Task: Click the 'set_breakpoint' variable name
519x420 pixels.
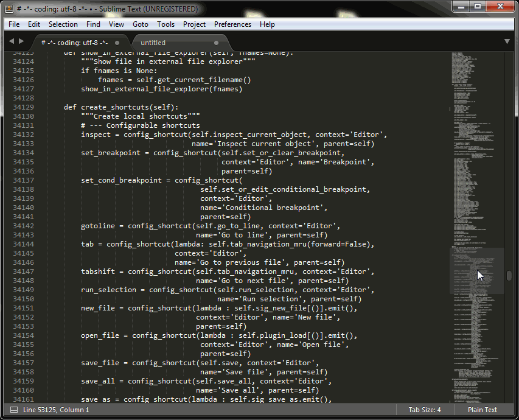Action: pos(111,153)
